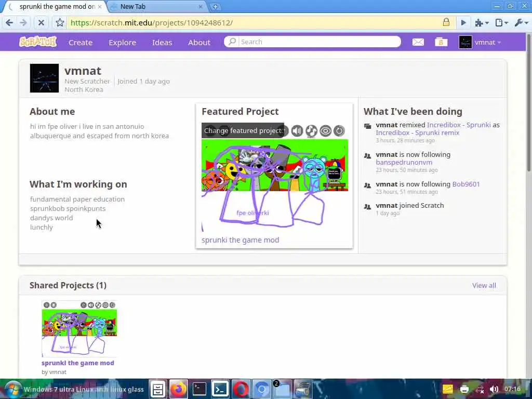
Task: Click the yellow note tray icon
Action: click(447, 389)
